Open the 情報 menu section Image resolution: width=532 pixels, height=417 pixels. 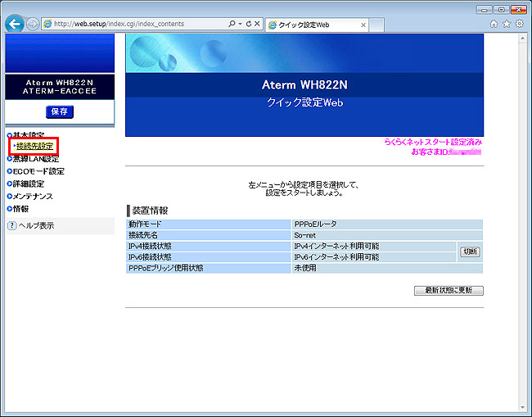(20, 209)
